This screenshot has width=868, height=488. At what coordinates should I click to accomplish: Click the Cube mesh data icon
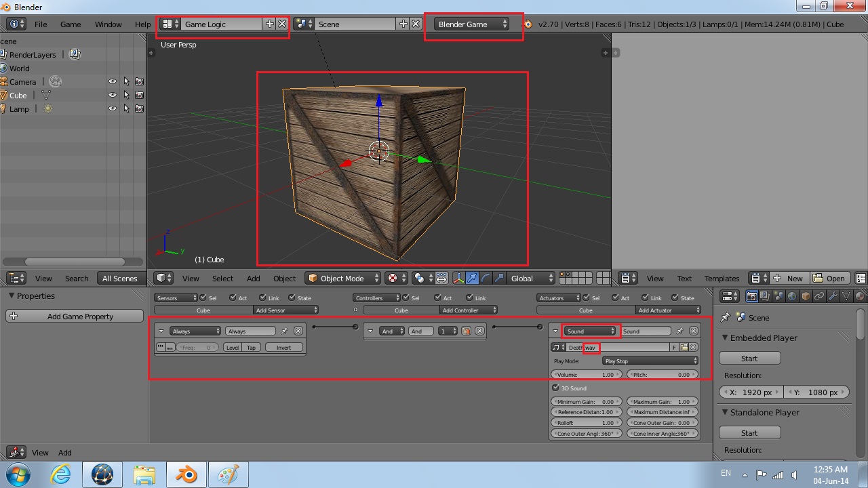point(46,95)
